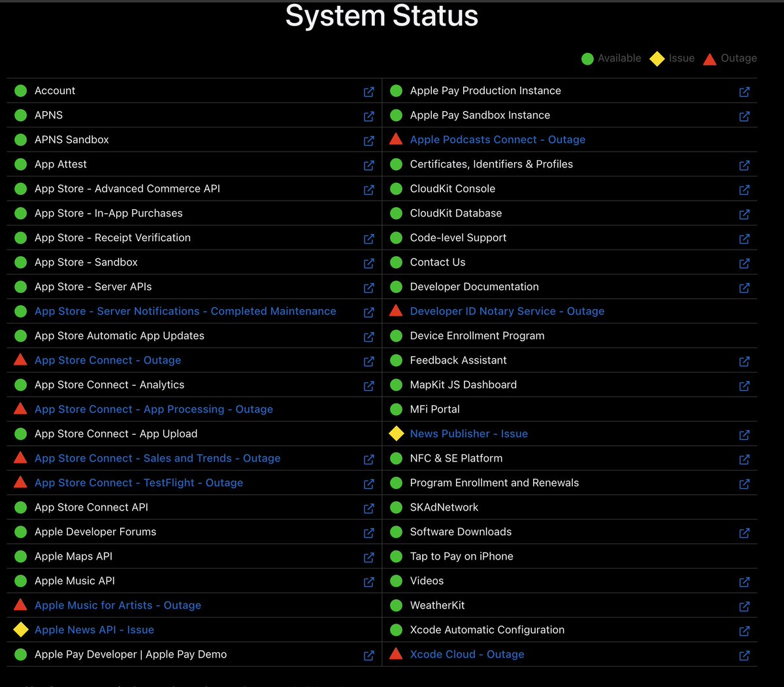The width and height of the screenshot is (784, 687).
Task: Click external link icon for Code-level Support
Action: coord(744,239)
